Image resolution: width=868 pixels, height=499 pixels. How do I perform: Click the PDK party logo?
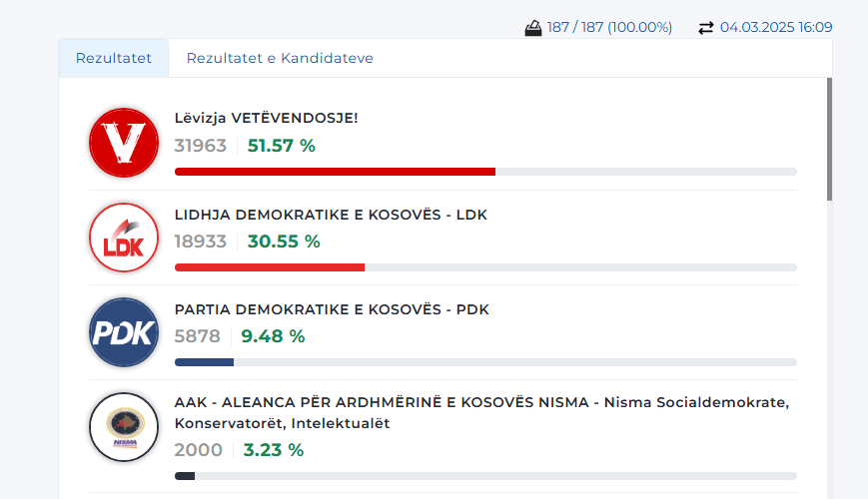124,332
